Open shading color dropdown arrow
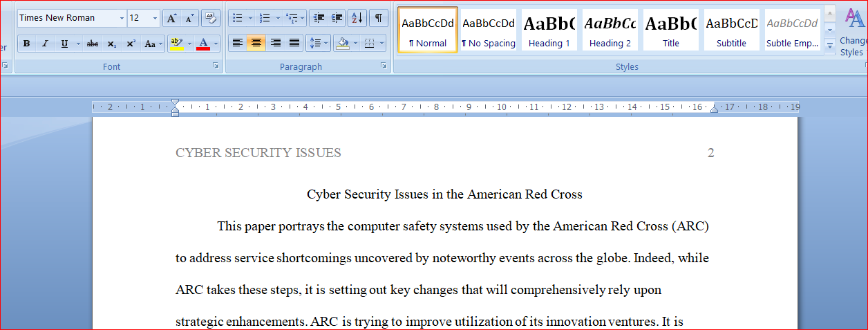The image size is (868, 330). [x=355, y=44]
